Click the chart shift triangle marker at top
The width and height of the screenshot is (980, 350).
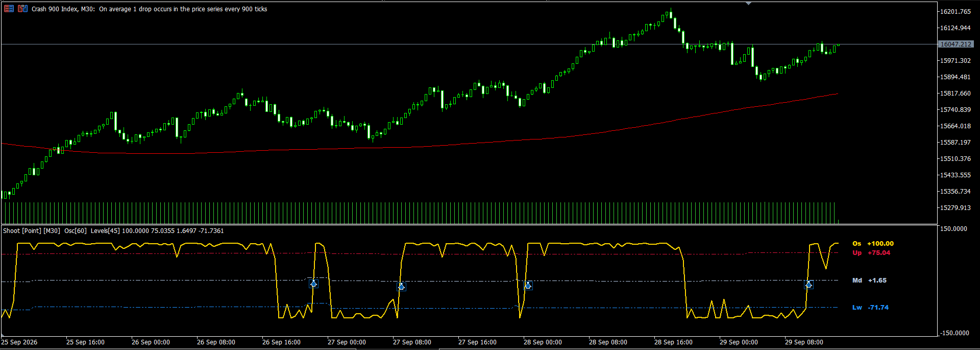coord(748,3)
